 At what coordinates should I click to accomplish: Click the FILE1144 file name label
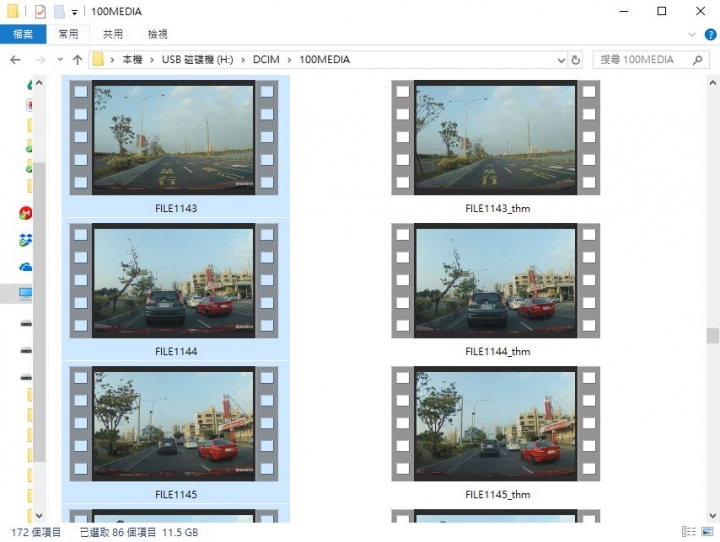(x=176, y=352)
